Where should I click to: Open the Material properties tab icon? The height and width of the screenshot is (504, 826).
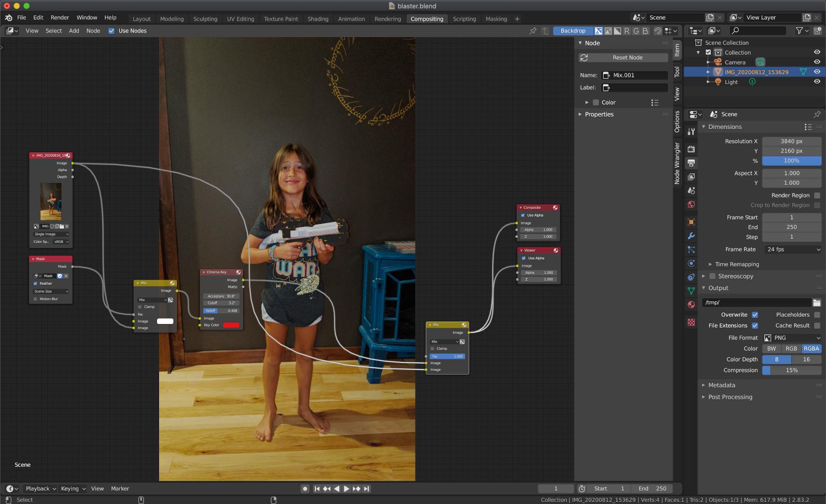point(691,305)
